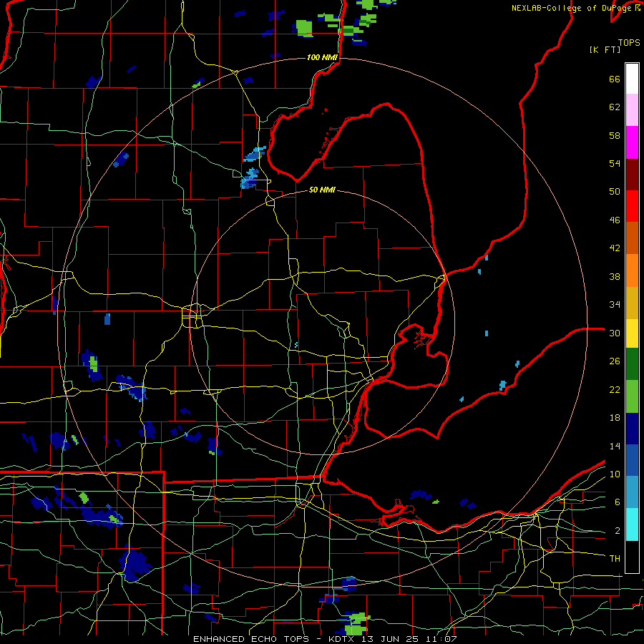Click the "30" legend value

(x=615, y=333)
